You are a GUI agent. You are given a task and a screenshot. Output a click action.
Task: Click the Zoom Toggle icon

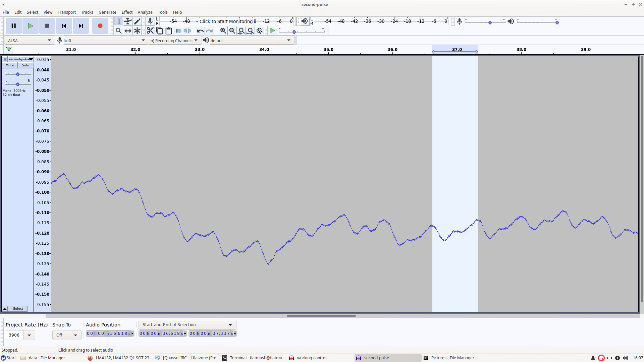coord(260,31)
